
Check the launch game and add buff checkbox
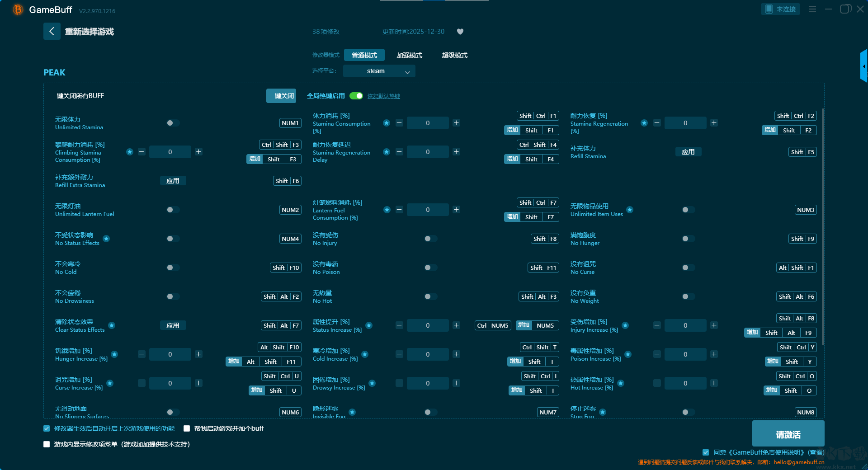187,428
